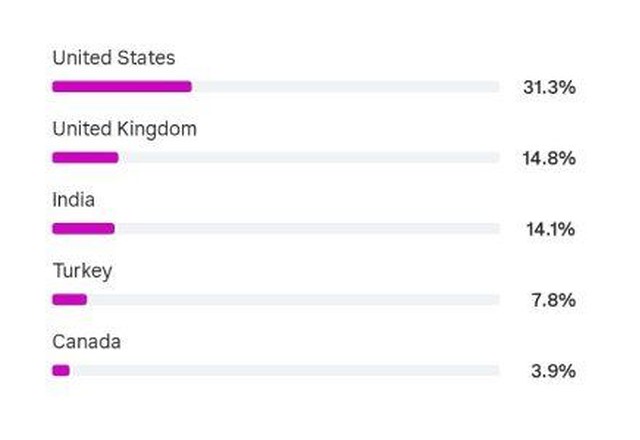Select the 31.3% percentage value
640x440 pixels.
pos(549,87)
